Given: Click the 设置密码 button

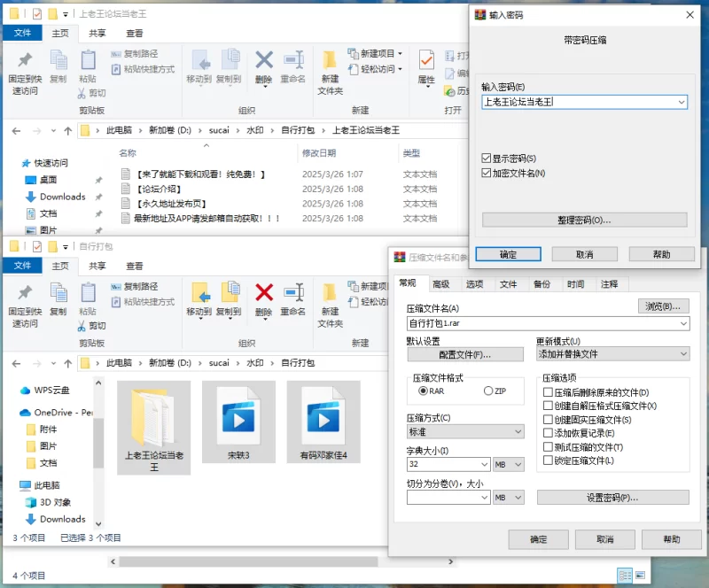Looking at the screenshot, I should (612, 498).
